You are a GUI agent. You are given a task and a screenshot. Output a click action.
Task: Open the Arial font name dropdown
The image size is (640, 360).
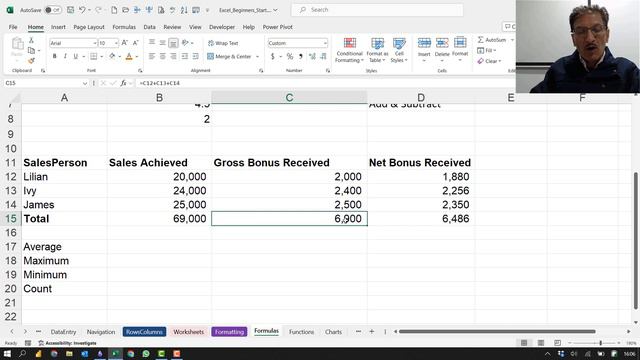[94, 43]
